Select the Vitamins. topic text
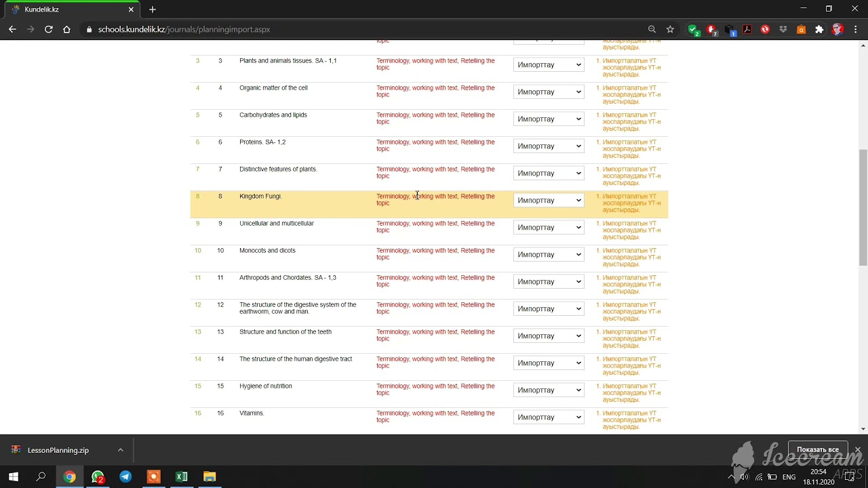Screen dimensions: 868x488 (252, 413)
